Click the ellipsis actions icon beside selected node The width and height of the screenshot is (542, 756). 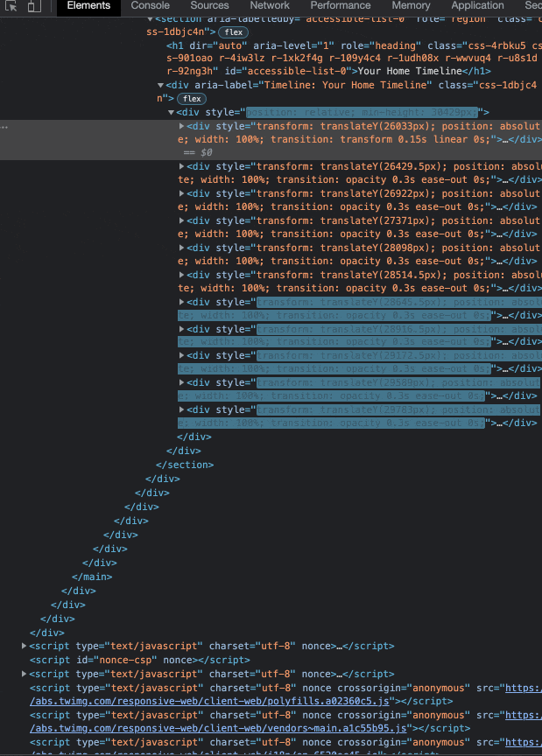point(4,127)
